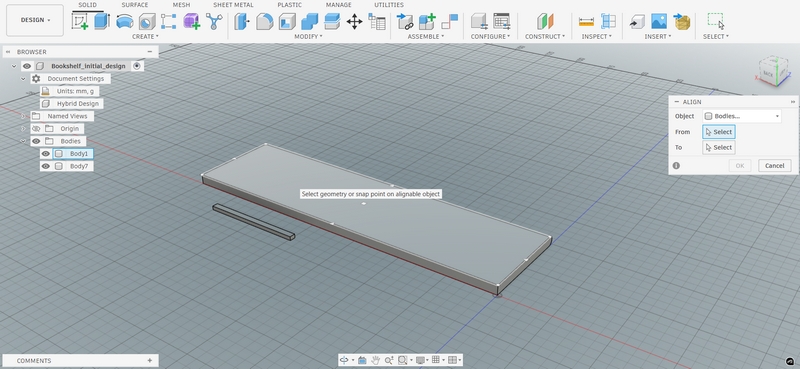The height and width of the screenshot is (369, 800).
Task: Select the Measure tool
Action: click(586, 21)
